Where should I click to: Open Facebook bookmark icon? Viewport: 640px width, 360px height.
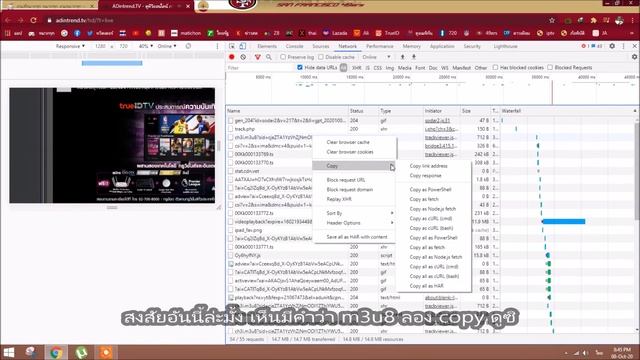[x=77, y=33]
